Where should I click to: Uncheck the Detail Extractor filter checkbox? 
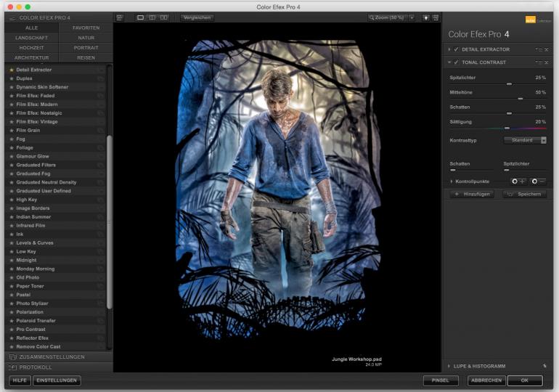point(456,49)
